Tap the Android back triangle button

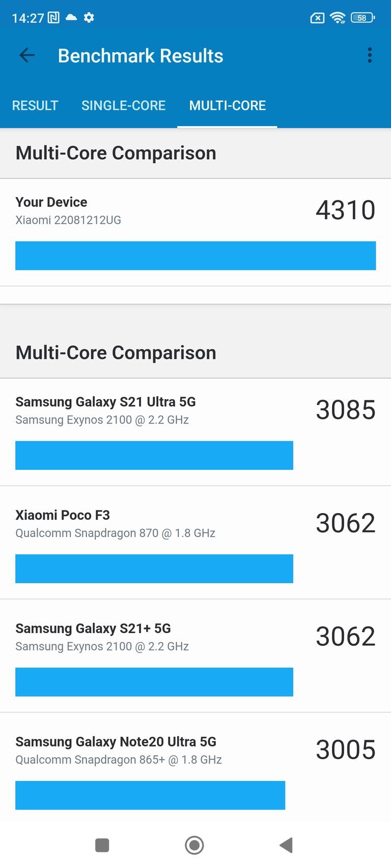(286, 846)
